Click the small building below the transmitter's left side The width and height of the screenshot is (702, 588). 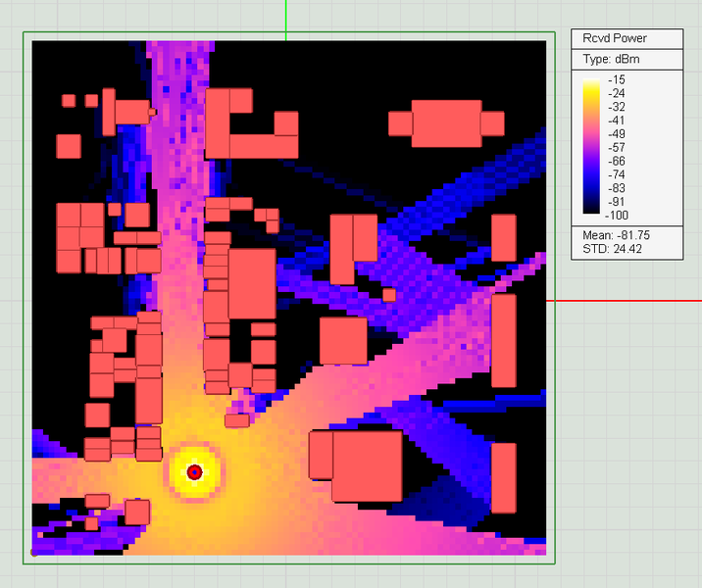(x=137, y=512)
